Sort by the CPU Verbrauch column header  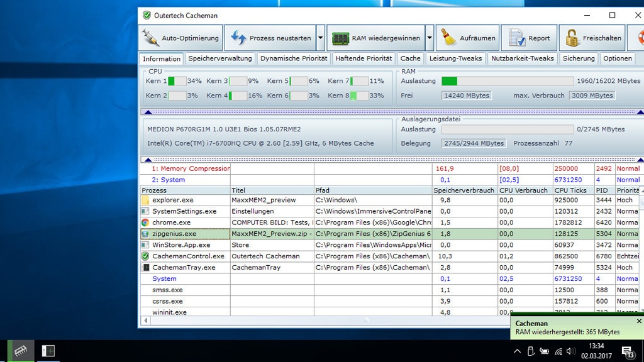pyautogui.click(x=525, y=190)
